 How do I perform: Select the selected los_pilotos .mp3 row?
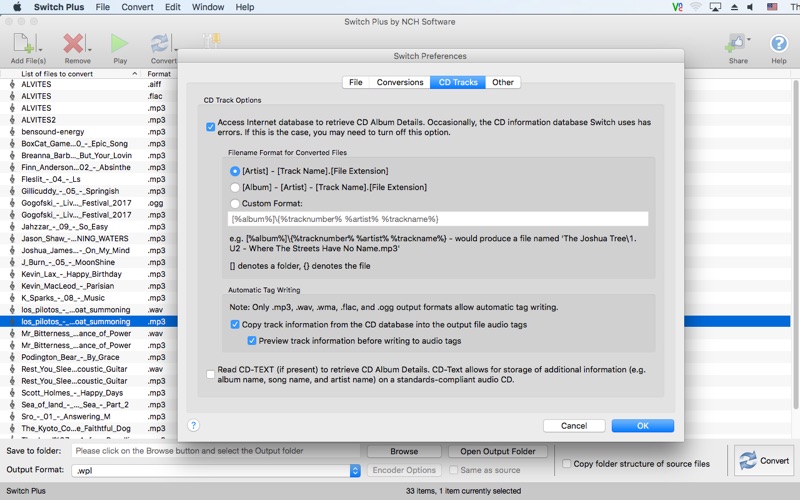pos(89,321)
